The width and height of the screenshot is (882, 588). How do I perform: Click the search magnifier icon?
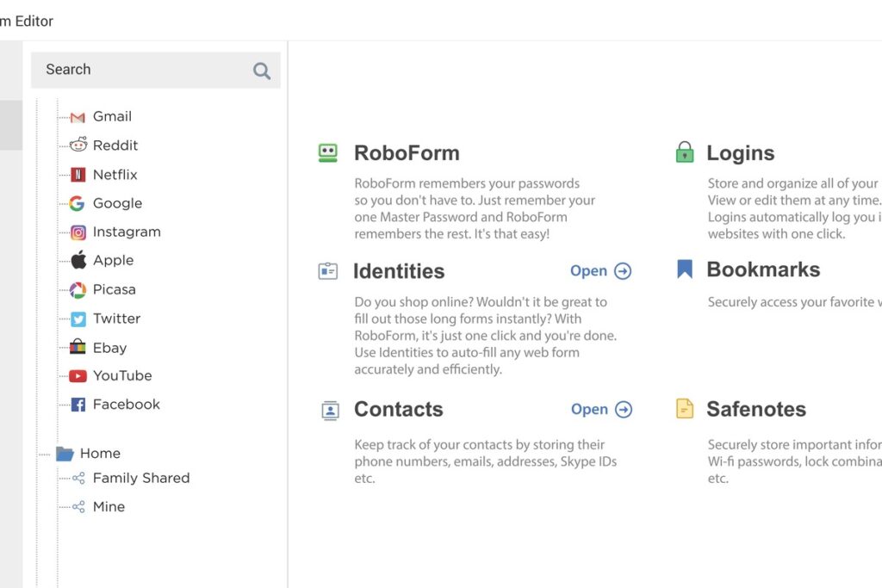tap(262, 71)
